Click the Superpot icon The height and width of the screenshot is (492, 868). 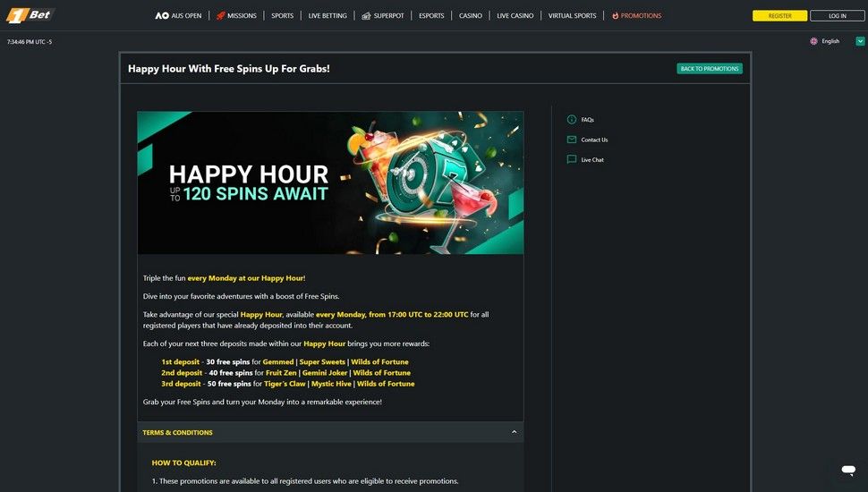366,15
